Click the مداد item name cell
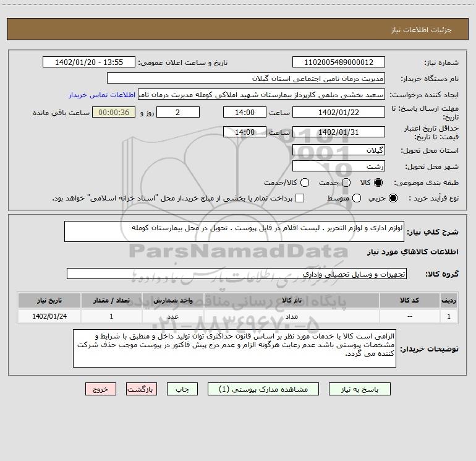 [291, 316]
